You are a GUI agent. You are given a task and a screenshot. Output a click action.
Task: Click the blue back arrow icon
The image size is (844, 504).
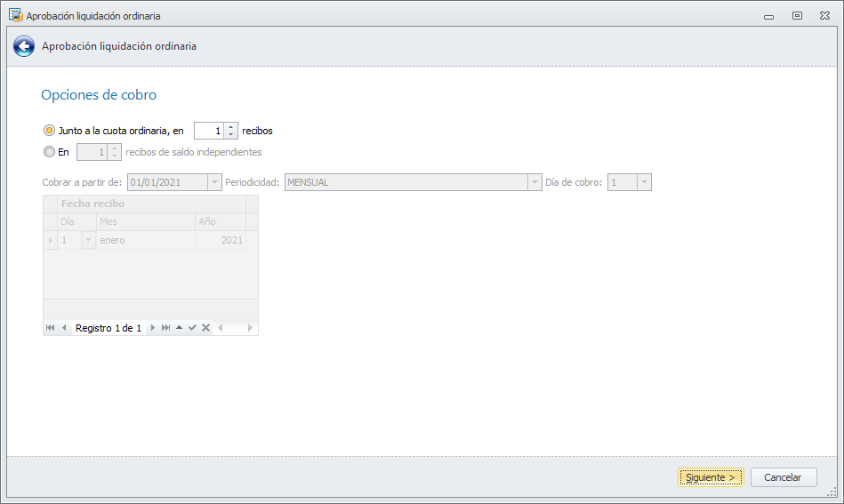tap(24, 46)
